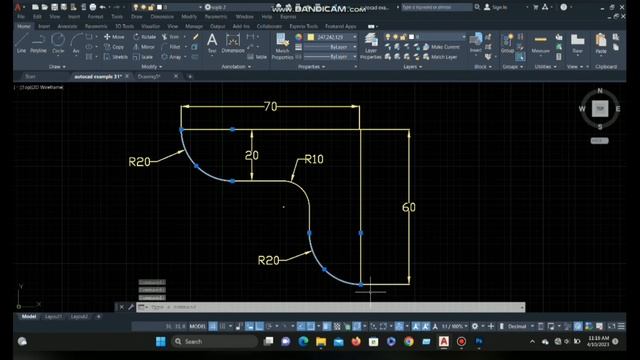The width and height of the screenshot is (640, 360).
Task: Click the Measure utility
Action: pyautogui.click(x=540, y=43)
